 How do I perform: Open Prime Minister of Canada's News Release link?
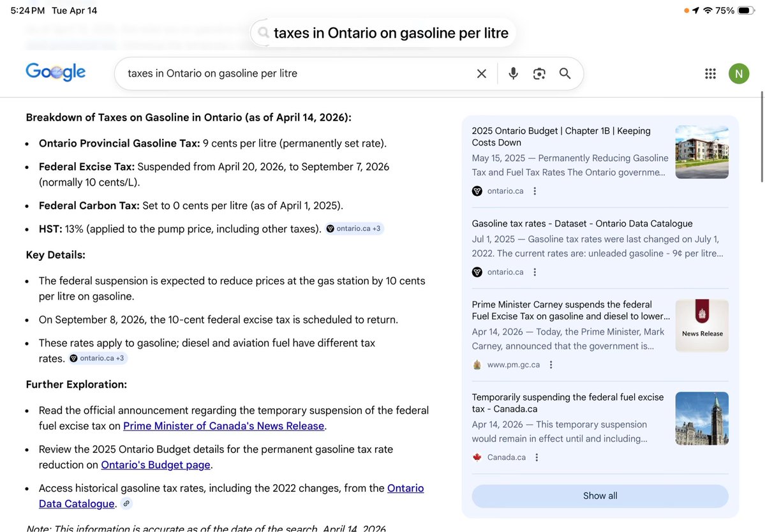pos(223,425)
